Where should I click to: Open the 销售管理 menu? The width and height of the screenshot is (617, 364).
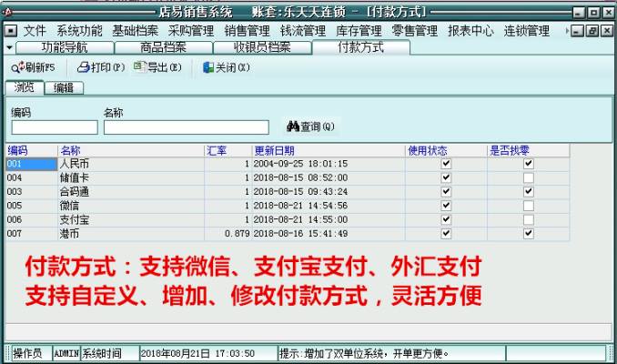click(248, 31)
